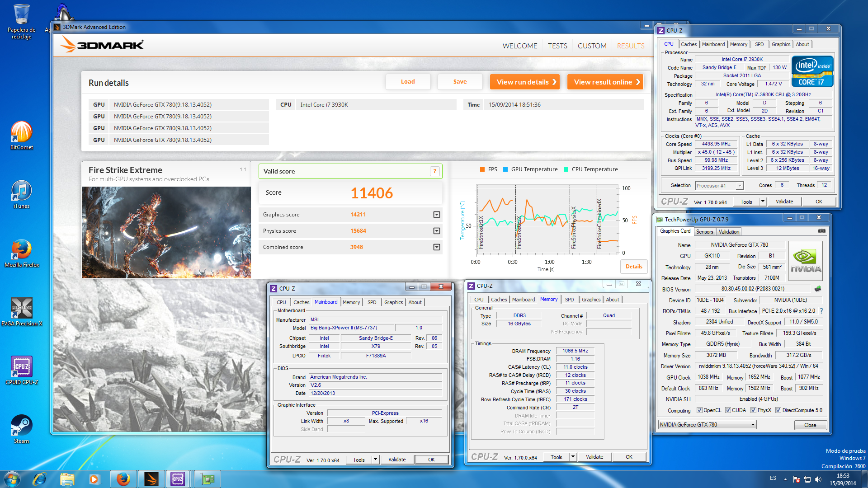868x488 pixels.
Task: Launch Steam from the desktop icon
Action: tap(21, 429)
